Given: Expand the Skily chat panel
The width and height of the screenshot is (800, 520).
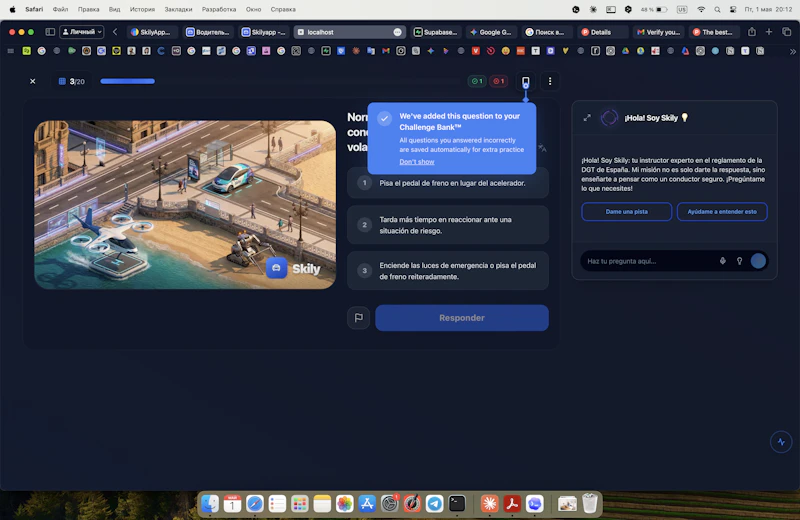Looking at the screenshot, I should (587, 118).
